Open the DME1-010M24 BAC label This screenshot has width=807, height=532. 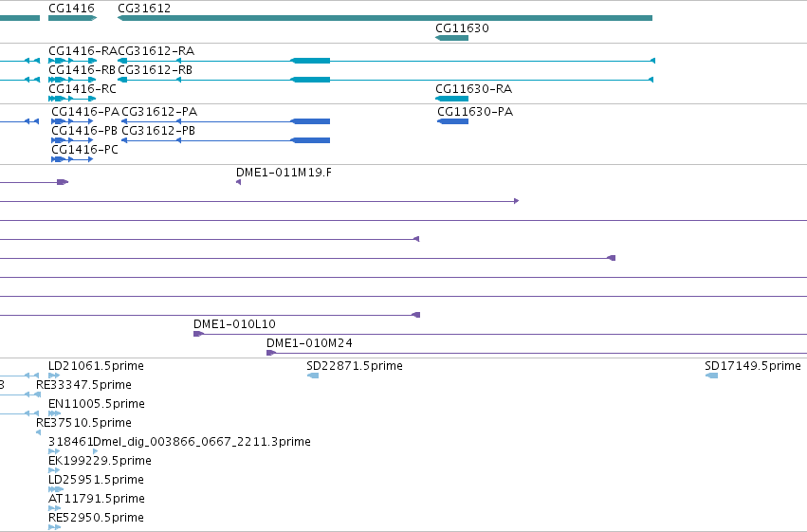click(309, 343)
